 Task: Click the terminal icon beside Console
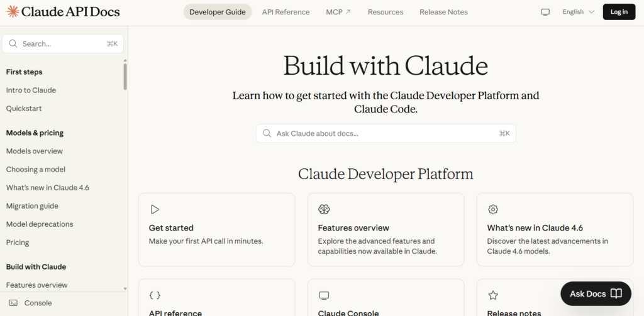(13, 303)
